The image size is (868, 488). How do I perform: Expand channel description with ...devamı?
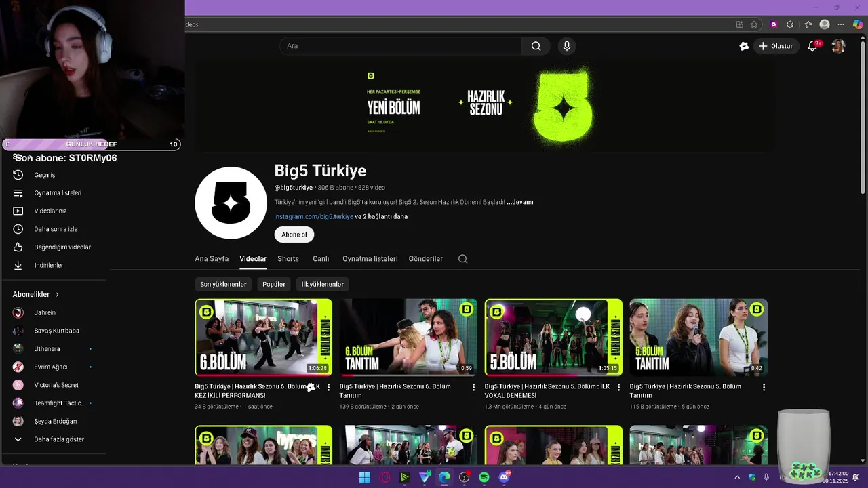tap(520, 202)
